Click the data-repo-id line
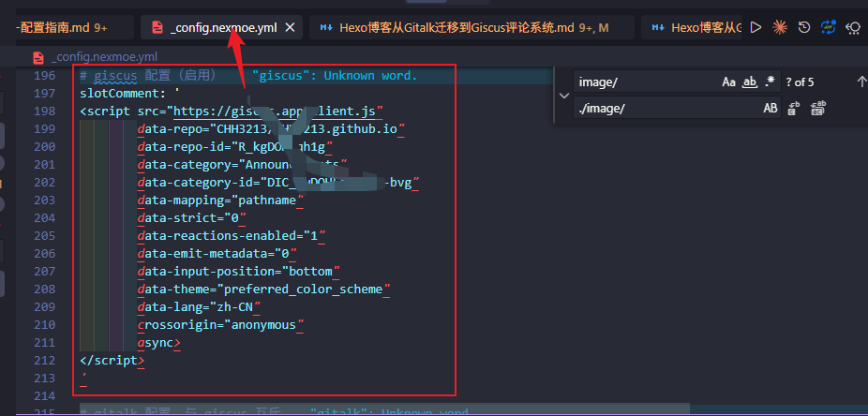The image size is (868, 416). click(234, 146)
